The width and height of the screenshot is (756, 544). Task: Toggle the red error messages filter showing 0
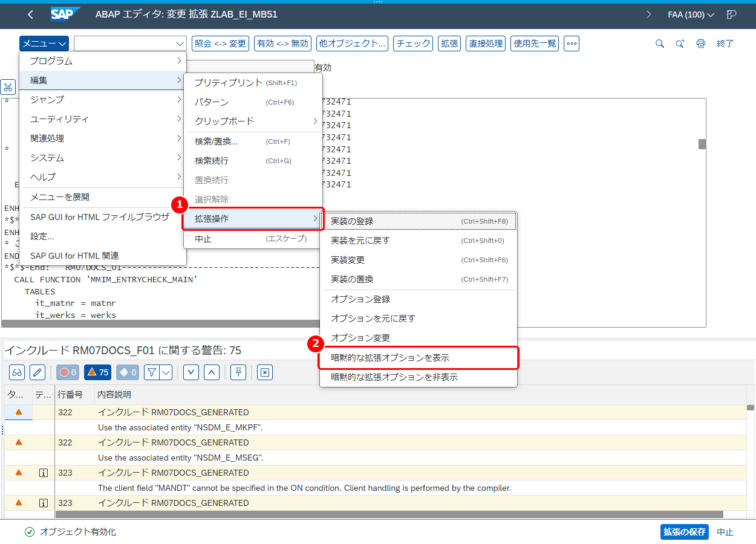pyautogui.click(x=67, y=372)
